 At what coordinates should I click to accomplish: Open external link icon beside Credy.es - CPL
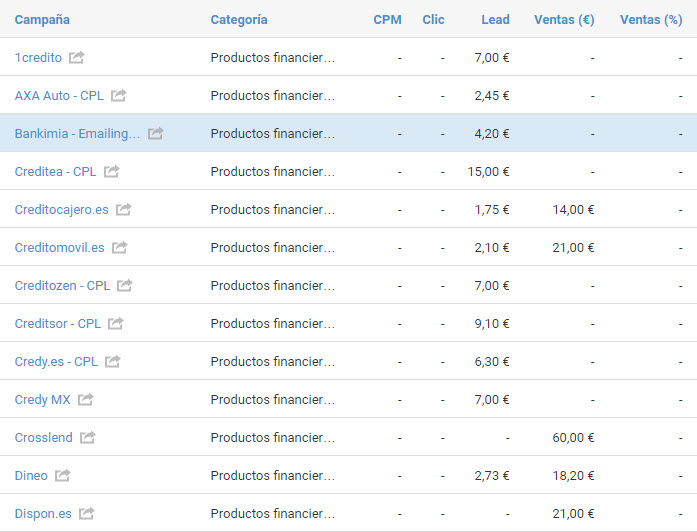coord(112,361)
